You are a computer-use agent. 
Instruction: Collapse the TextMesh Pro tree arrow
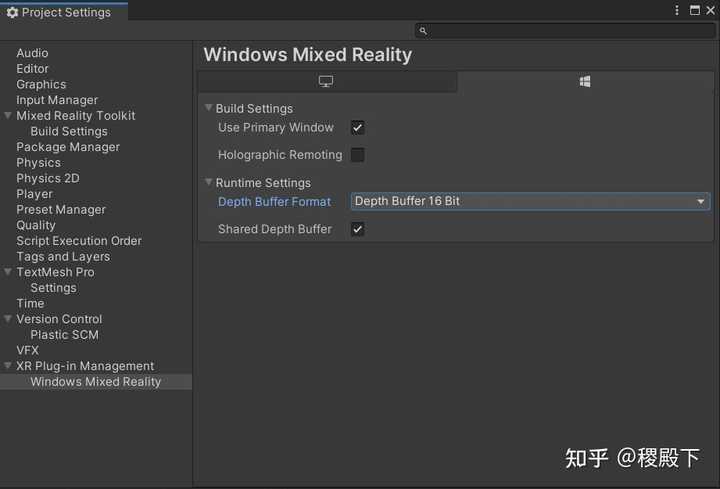[x=8, y=272]
